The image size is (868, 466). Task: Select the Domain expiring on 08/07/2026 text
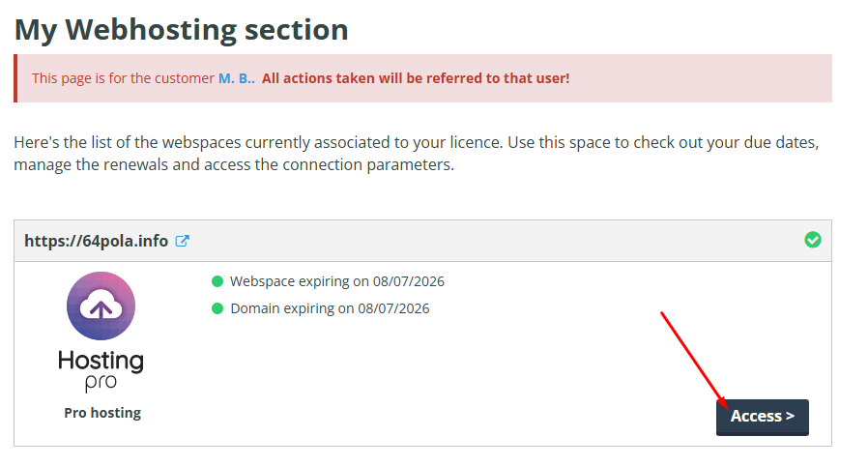(330, 308)
